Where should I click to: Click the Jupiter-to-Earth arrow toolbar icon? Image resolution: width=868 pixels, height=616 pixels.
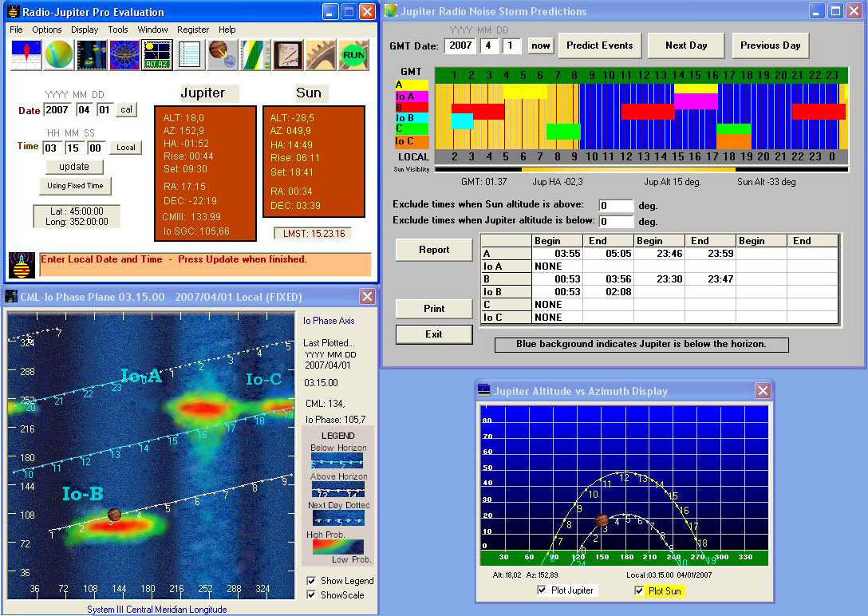pyautogui.click(x=223, y=55)
